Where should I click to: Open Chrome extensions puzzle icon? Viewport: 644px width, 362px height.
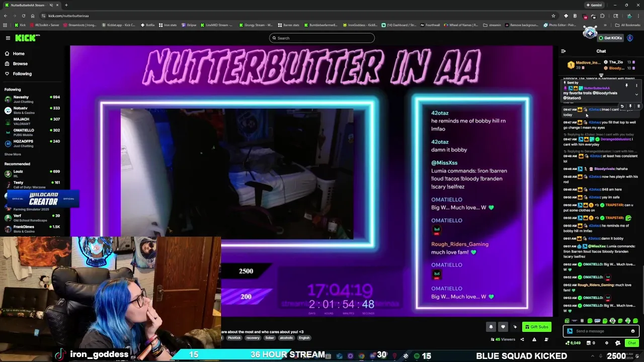[602, 16]
